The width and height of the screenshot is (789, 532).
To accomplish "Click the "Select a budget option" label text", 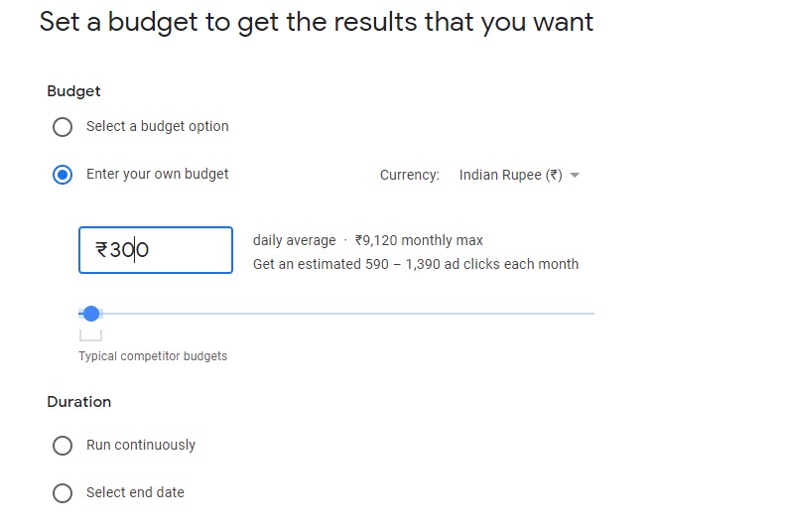I will (157, 126).
